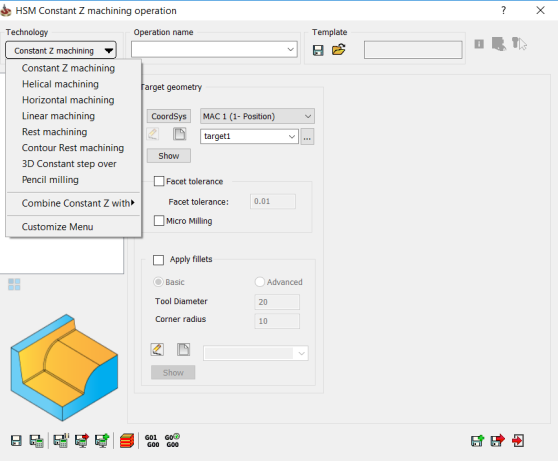This screenshot has height=461, width=558.
Task: Open the target1 geometry dropdown
Action: [x=249, y=136]
